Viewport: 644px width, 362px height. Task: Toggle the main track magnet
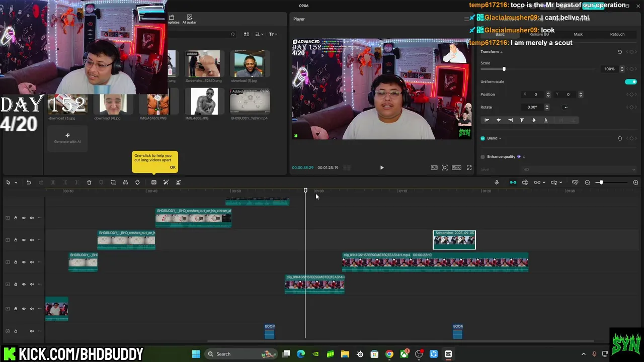tap(513, 183)
